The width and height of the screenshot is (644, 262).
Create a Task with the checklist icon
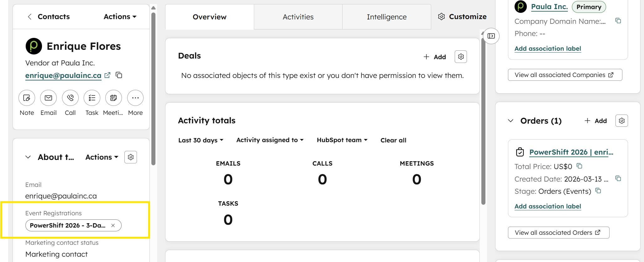click(92, 98)
